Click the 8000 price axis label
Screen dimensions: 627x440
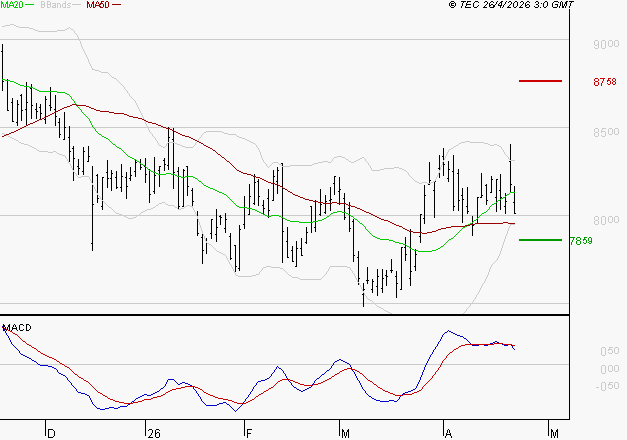click(x=606, y=220)
